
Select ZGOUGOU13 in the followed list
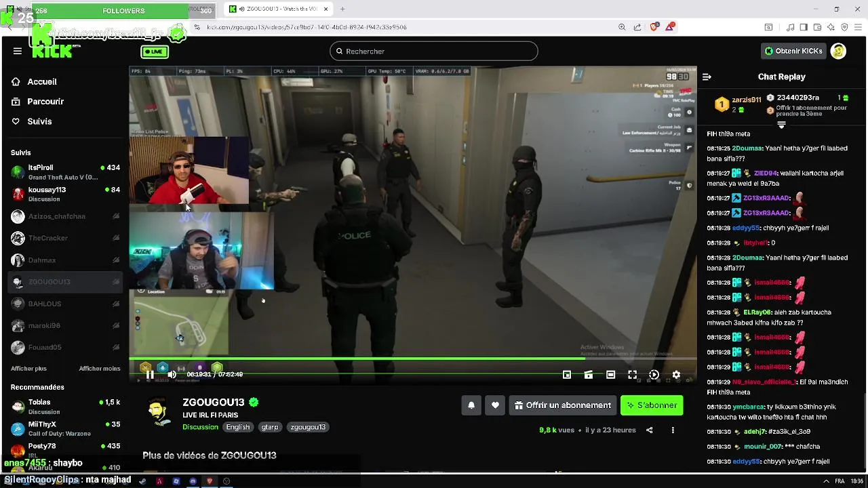pyautogui.click(x=65, y=282)
